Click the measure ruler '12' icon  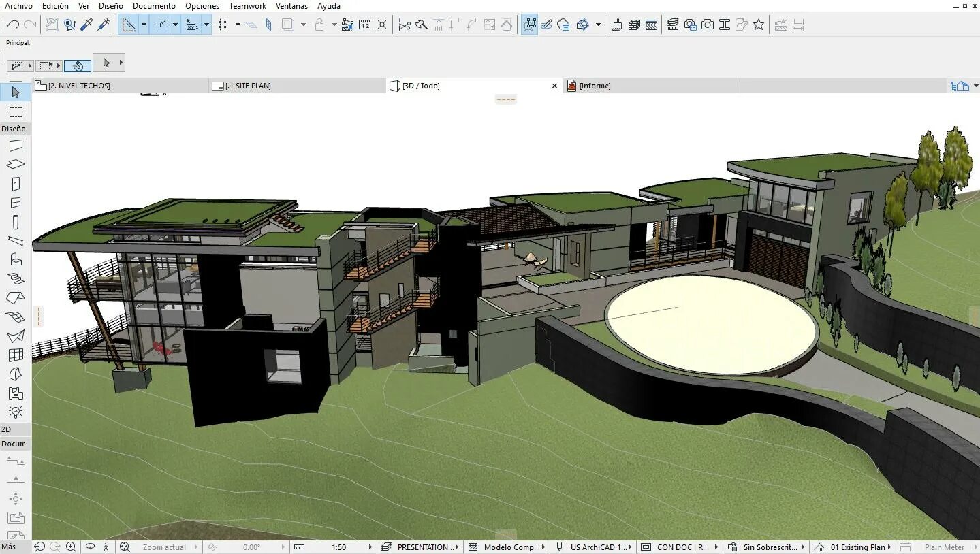[364, 25]
